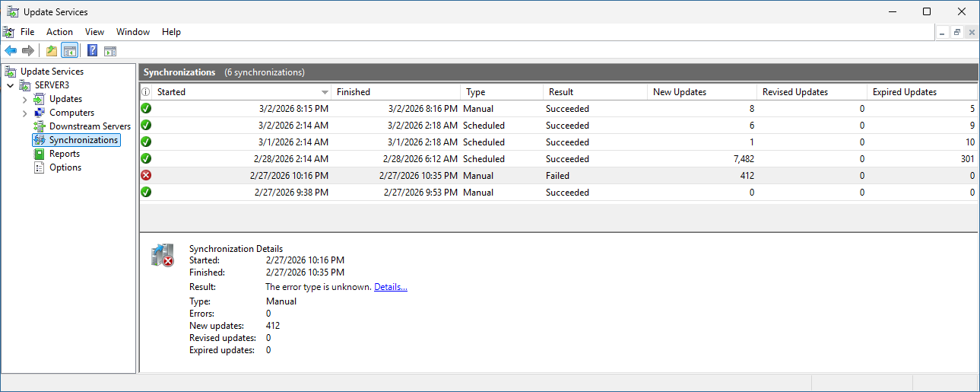
Task: Click the SERVER3 server icon in tree
Action: pos(25,85)
